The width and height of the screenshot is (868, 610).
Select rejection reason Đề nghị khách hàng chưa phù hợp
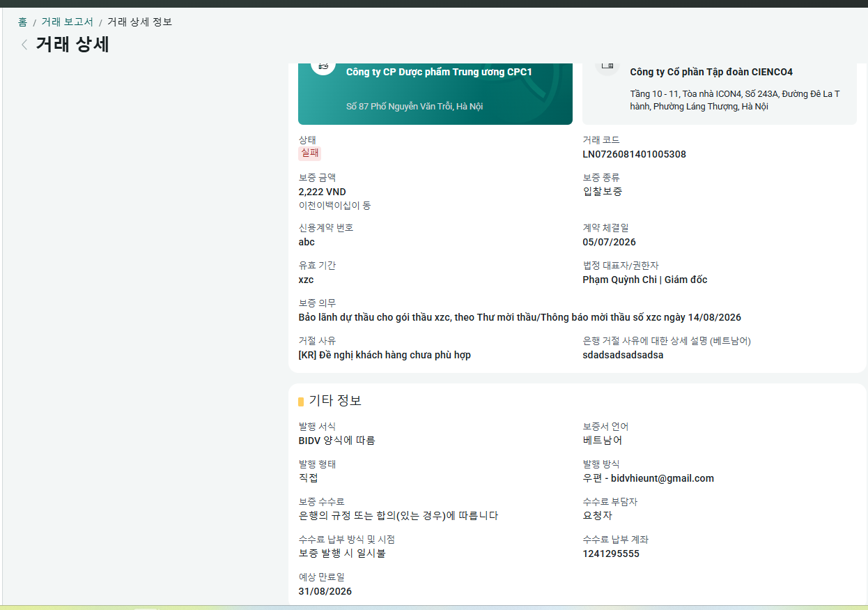385,355
